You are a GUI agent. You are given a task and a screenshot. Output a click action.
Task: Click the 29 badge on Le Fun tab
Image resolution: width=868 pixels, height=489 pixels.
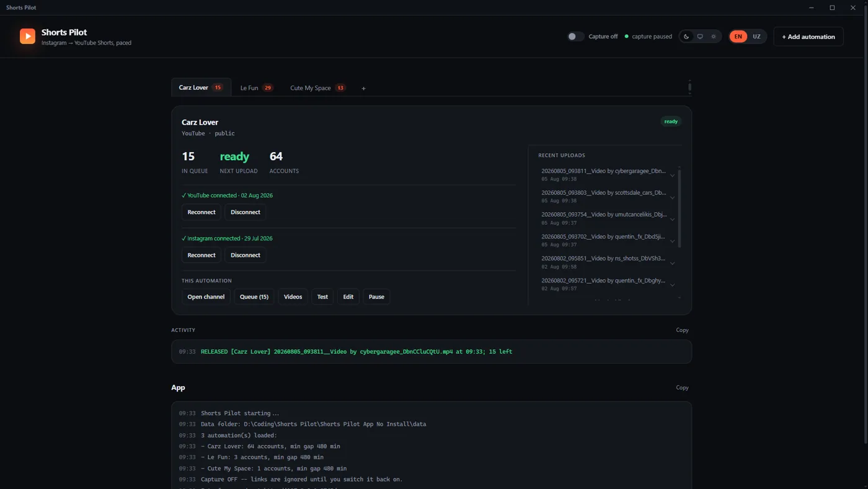tap(267, 88)
